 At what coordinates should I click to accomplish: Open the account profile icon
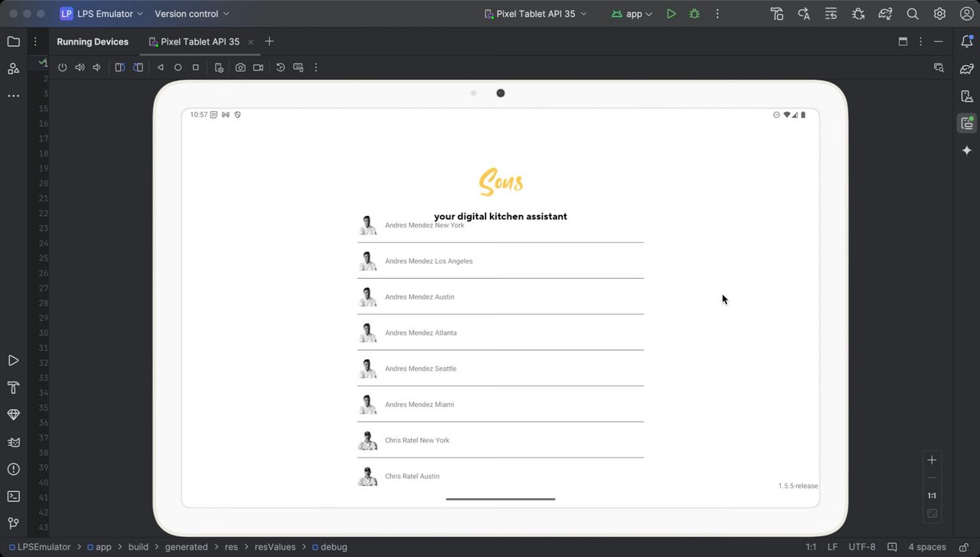[966, 14]
